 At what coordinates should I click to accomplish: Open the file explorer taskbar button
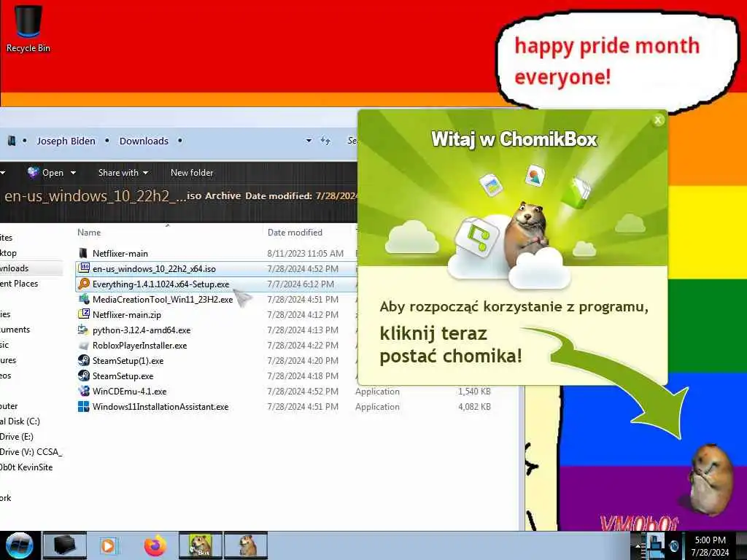click(64, 545)
